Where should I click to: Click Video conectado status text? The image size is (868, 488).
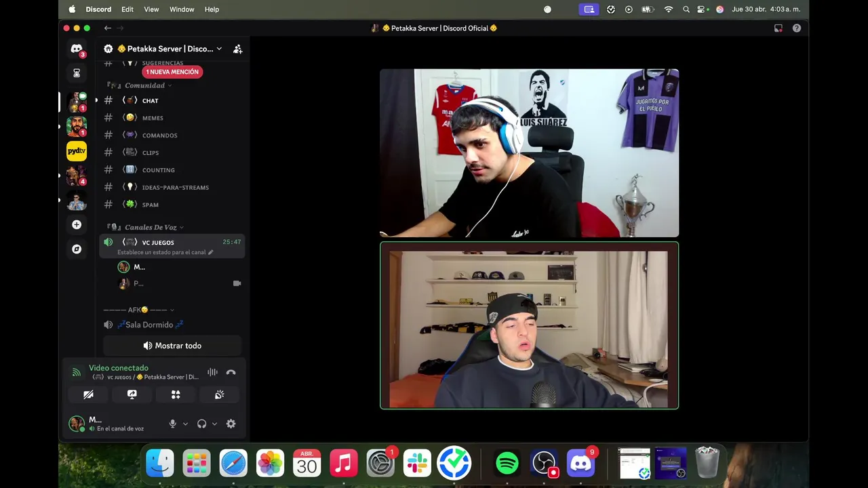[x=119, y=368]
